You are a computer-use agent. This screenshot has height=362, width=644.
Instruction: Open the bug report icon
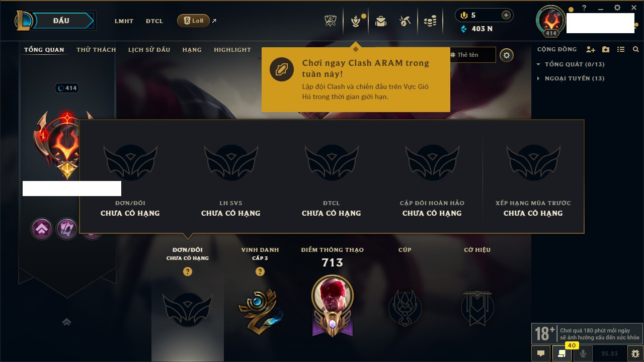pyautogui.click(x=635, y=353)
